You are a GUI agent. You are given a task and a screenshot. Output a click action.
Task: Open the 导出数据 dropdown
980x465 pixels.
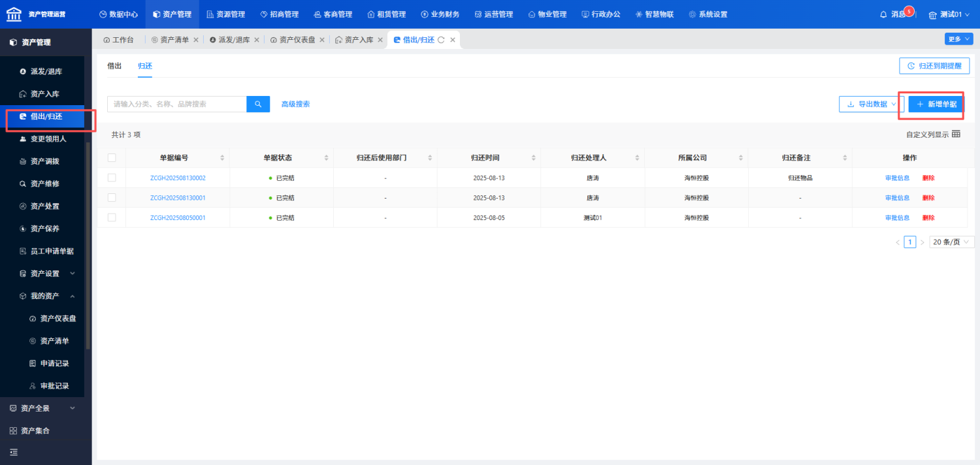point(872,104)
